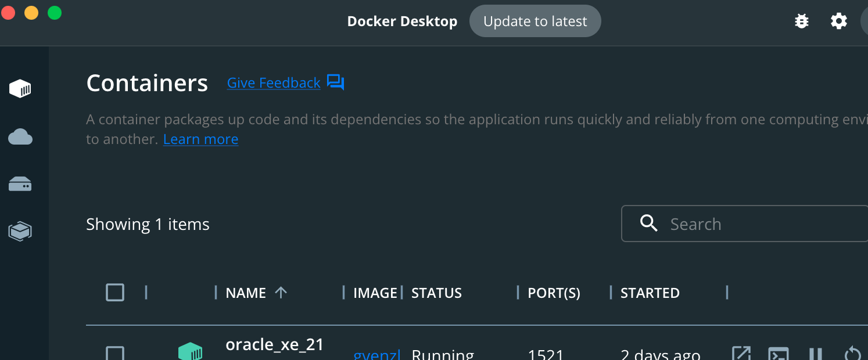Open the Dev Environments sidebar icon
This screenshot has width=868, height=360.
pyautogui.click(x=20, y=231)
